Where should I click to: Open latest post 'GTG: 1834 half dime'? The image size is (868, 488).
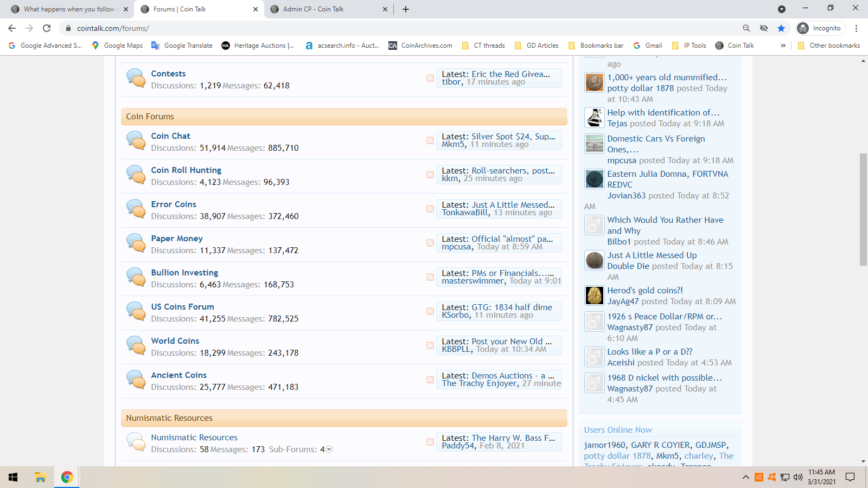512,307
